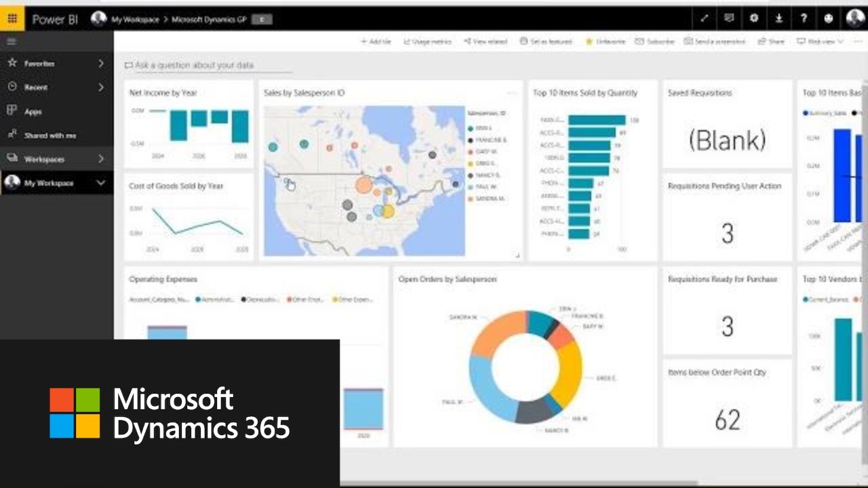Open the Cost of Goods Sold by Year tile
The height and width of the screenshot is (488, 868).
pyautogui.click(x=189, y=217)
